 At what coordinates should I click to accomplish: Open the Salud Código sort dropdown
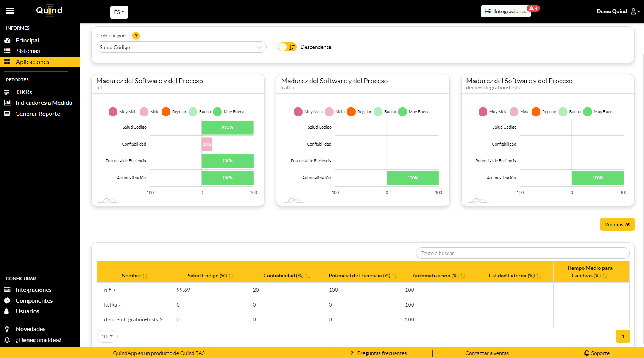(x=181, y=47)
